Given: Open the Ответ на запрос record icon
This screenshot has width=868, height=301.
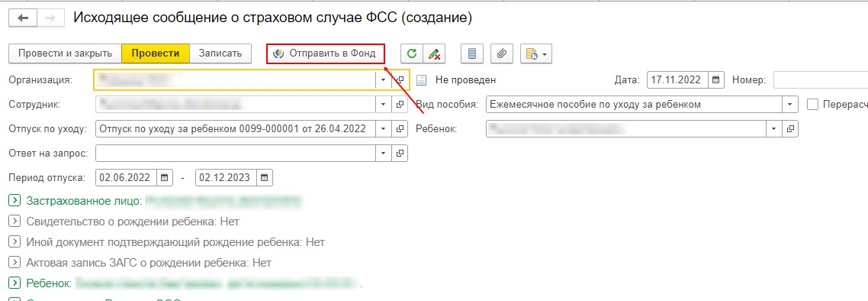Looking at the screenshot, I should (400, 153).
